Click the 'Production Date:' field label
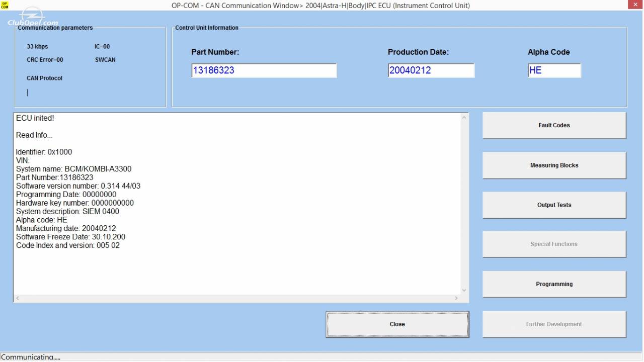The width and height of the screenshot is (644, 362). click(418, 52)
